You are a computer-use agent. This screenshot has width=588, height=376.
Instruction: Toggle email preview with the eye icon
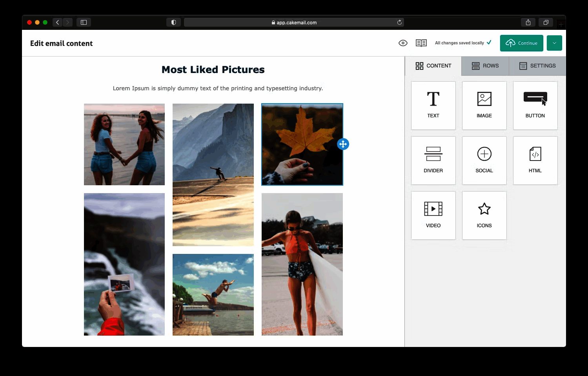click(403, 43)
